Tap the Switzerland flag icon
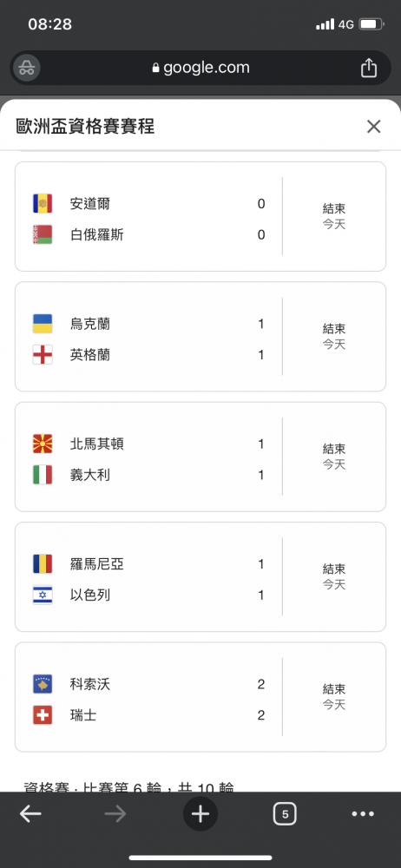401x868 pixels. pyautogui.click(x=43, y=715)
